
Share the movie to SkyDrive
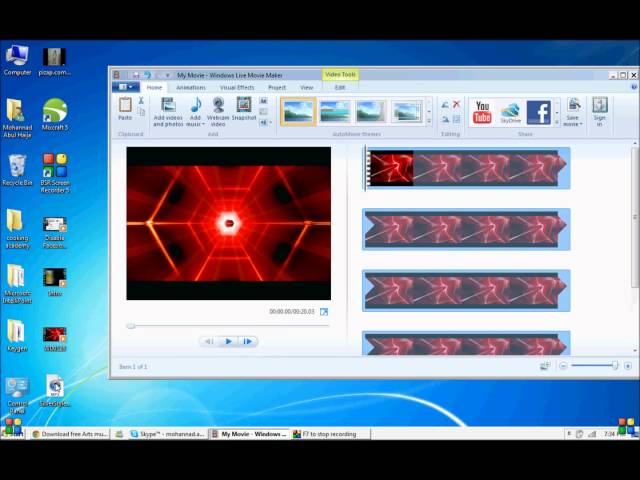510,113
